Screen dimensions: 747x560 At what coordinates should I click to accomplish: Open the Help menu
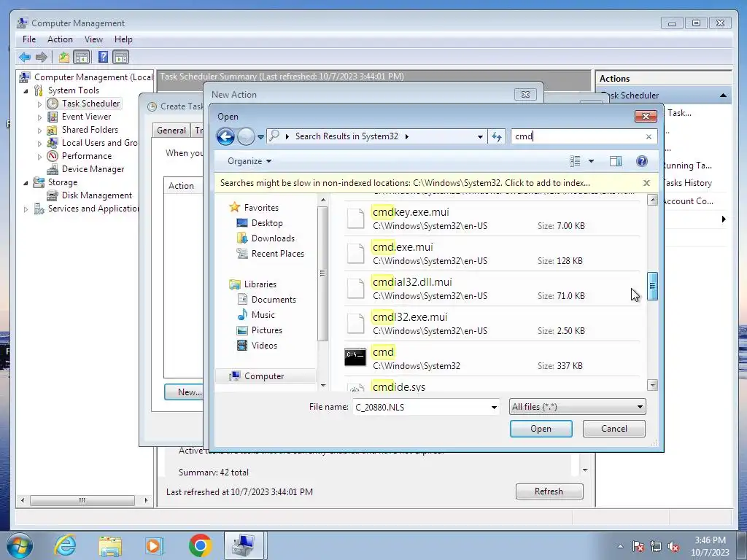[123, 39]
